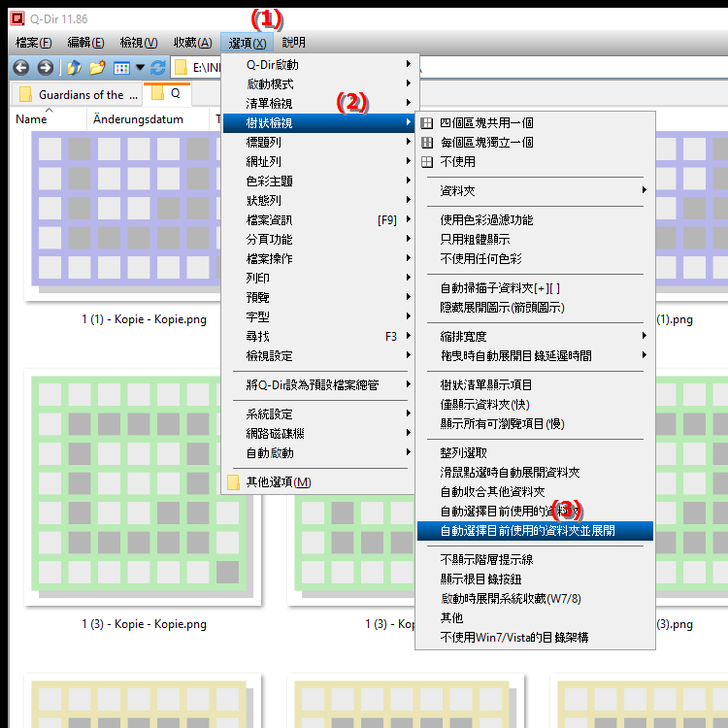Open the 預覽 submenu
The image size is (728, 728).
(x=320, y=298)
